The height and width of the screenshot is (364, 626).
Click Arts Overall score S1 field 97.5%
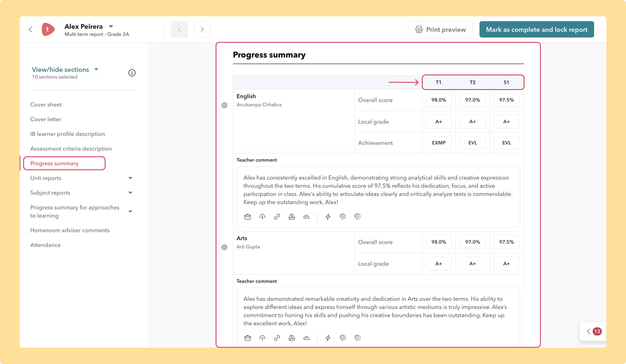506,242
